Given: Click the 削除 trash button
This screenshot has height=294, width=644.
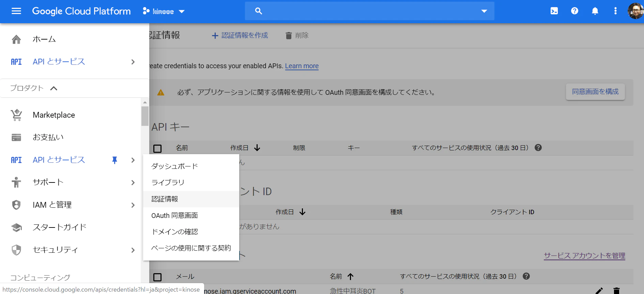Looking at the screenshot, I should point(297,35).
